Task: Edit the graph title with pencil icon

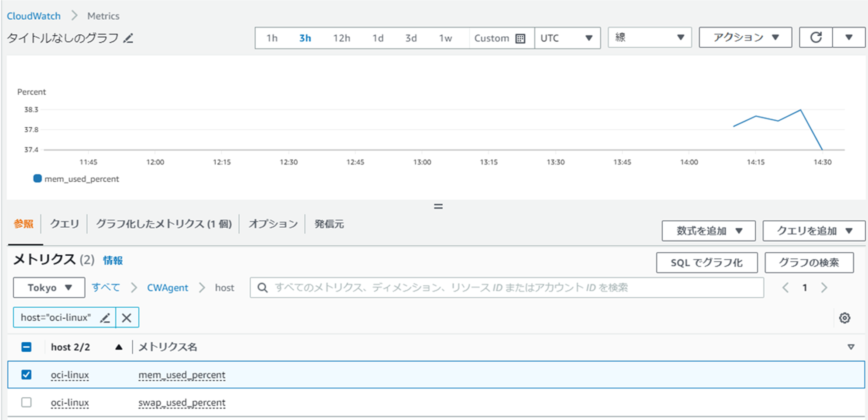Action: (128, 38)
